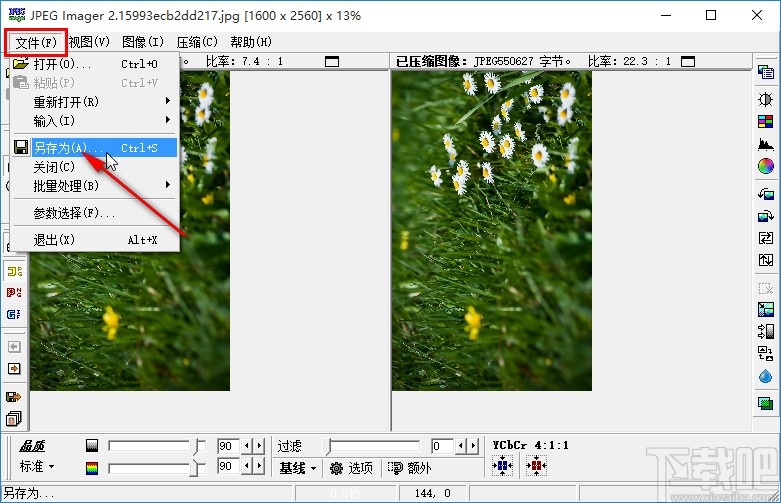Adjust the 过滤 filter slider
781x503 pixels.
pos(372,446)
